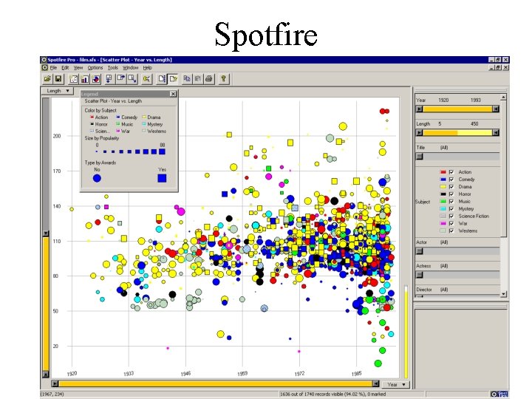
Task: Close the Legend floating window
Action: click(x=173, y=94)
